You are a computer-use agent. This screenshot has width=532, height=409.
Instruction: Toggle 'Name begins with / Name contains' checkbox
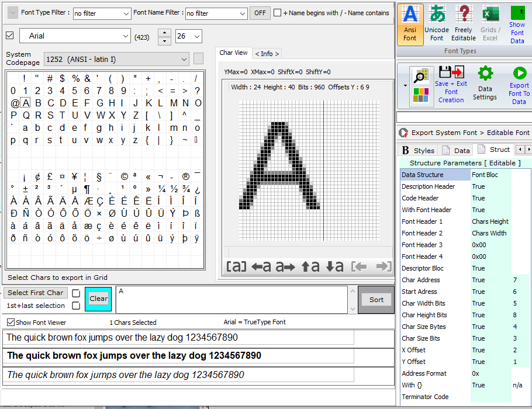278,13
